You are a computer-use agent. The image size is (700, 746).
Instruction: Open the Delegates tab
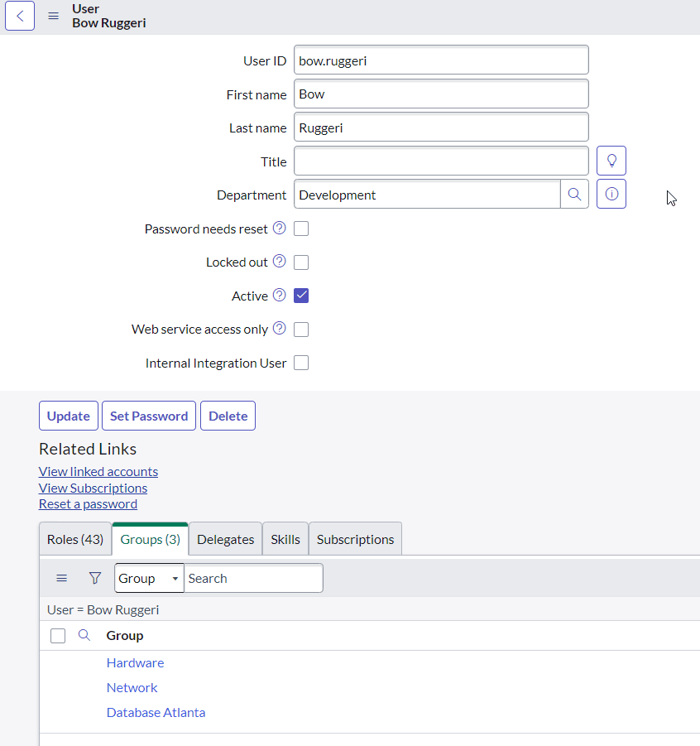pyautogui.click(x=225, y=539)
